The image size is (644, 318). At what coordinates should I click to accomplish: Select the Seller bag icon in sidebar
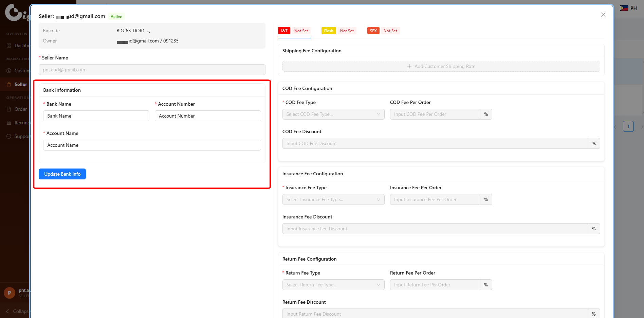9,84
